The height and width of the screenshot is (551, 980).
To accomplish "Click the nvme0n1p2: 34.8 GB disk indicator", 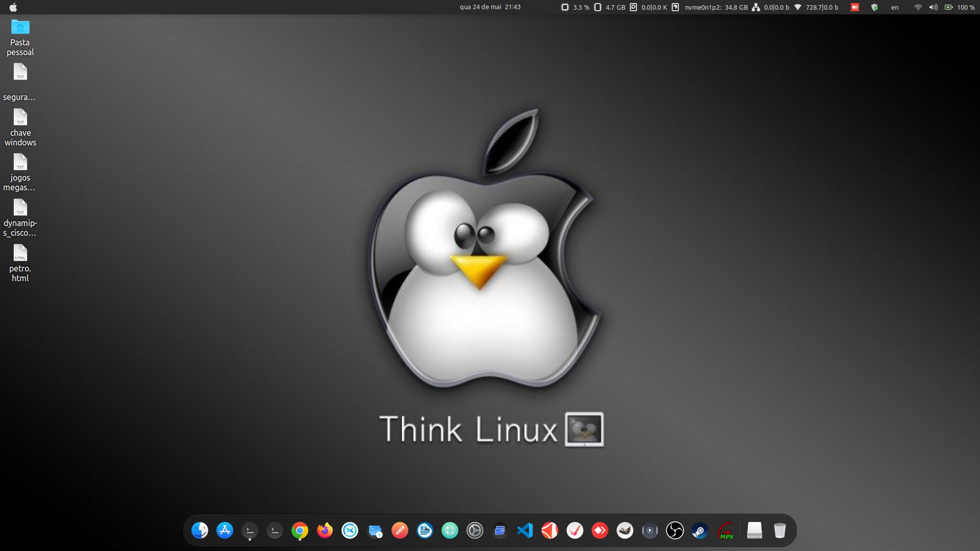I will 710,7.
